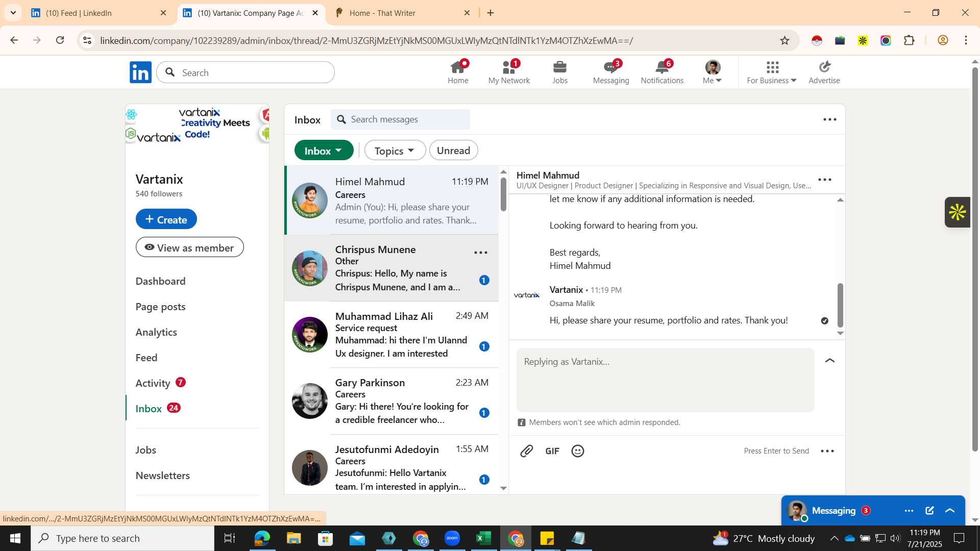Open Chrome extensions puzzle icon
Viewport: 980px width, 551px height.
click(x=909, y=40)
